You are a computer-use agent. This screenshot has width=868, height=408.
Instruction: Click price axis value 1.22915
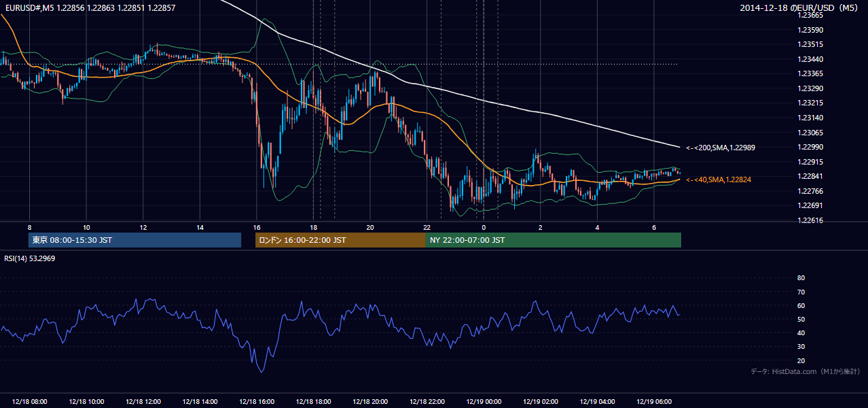[x=810, y=162]
